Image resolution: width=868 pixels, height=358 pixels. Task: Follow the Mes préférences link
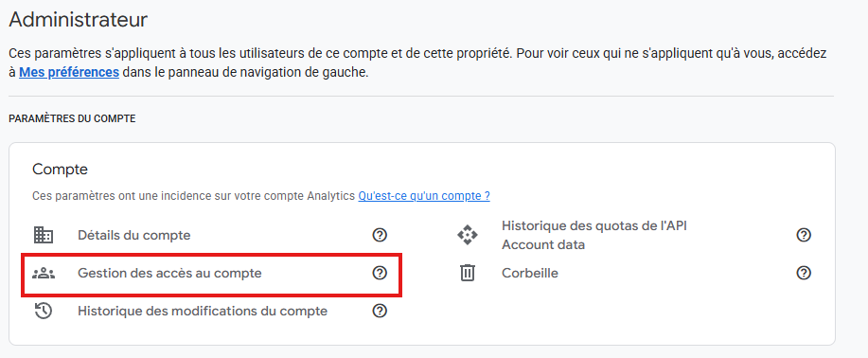[x=69, y=73]
